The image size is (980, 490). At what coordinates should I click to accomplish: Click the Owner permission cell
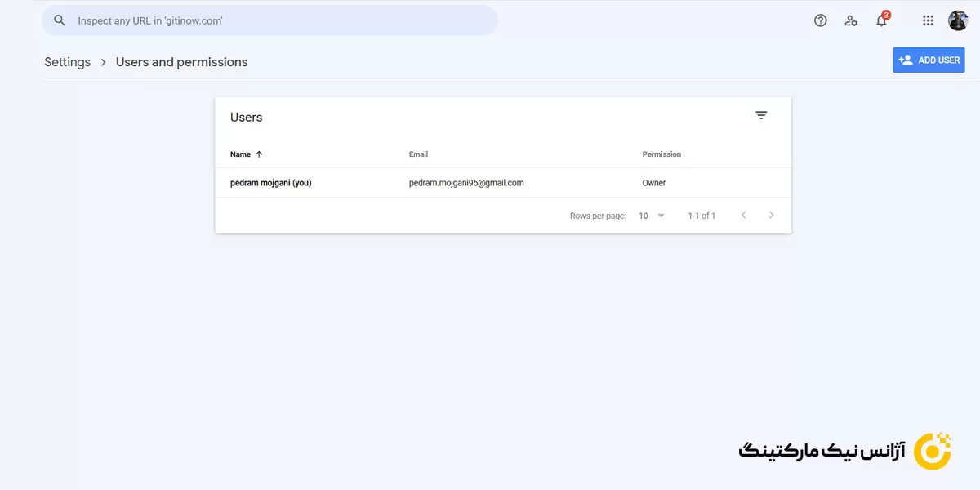point(654,183)
